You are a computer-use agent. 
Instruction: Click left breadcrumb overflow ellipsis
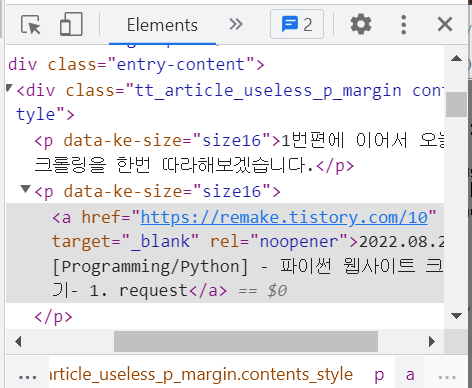tap(27, 377)
